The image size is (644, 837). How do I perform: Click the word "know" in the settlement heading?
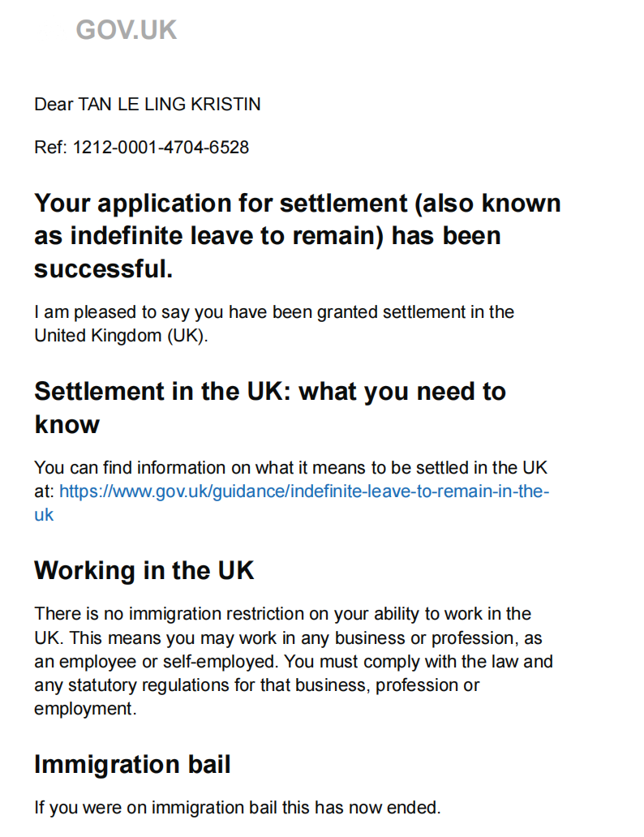pyautogui.click(x=67, y=424)
